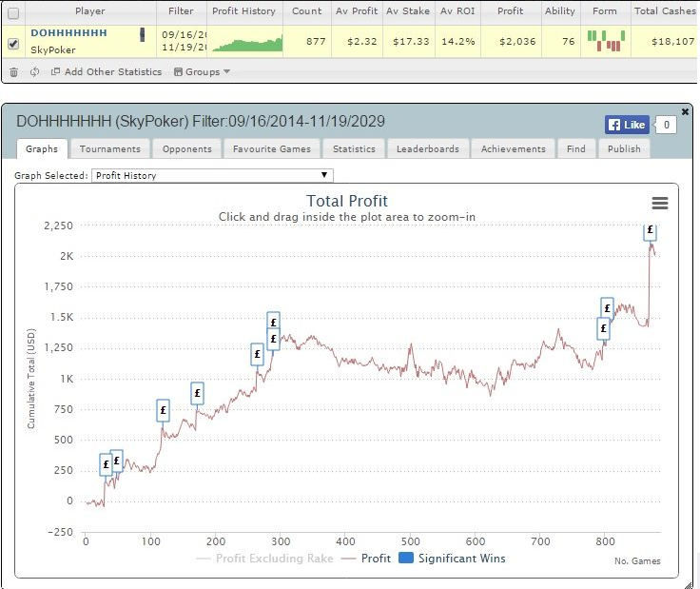Open the chart hamburger menu icon

click(660, 204)
